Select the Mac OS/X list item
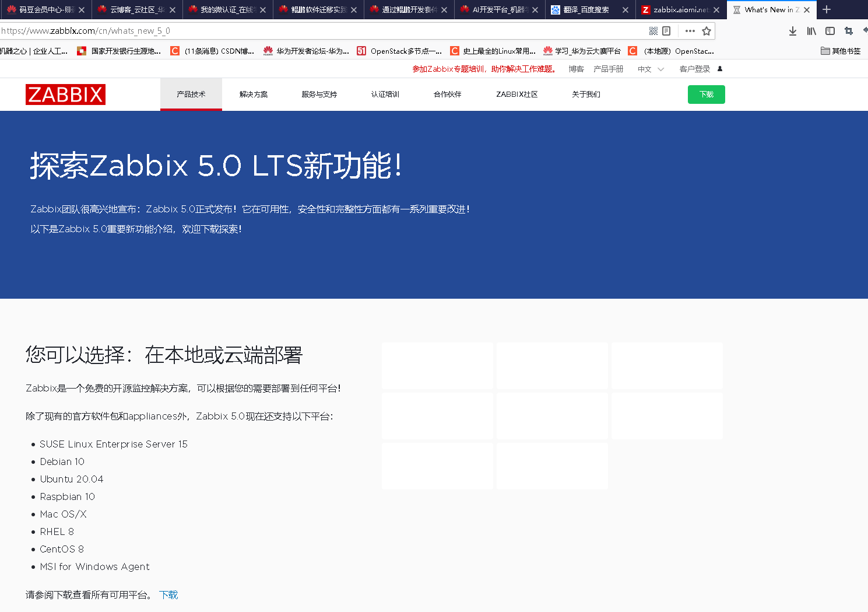 pyautogui.click(x=64, y=514)
